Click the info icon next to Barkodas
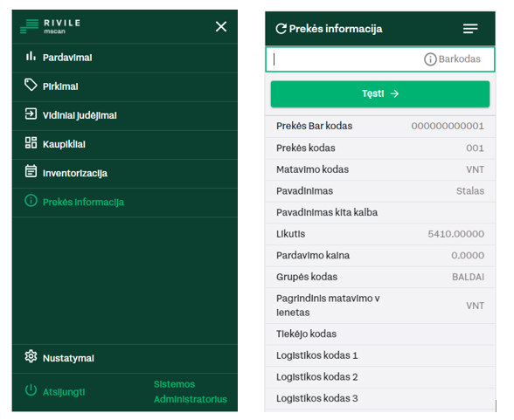The image size is (514, 420). pyautogui.click(x=430, y=59)
